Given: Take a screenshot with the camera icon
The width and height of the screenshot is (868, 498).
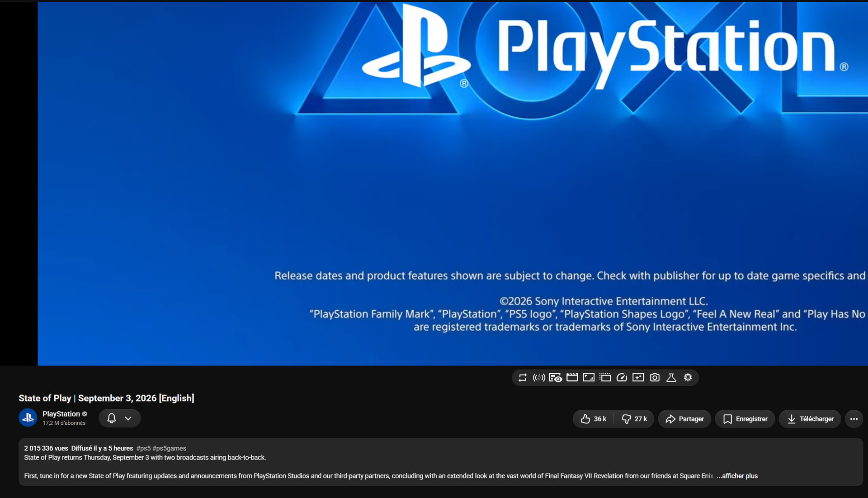Looking at the screenshot, I should [655, 377].
